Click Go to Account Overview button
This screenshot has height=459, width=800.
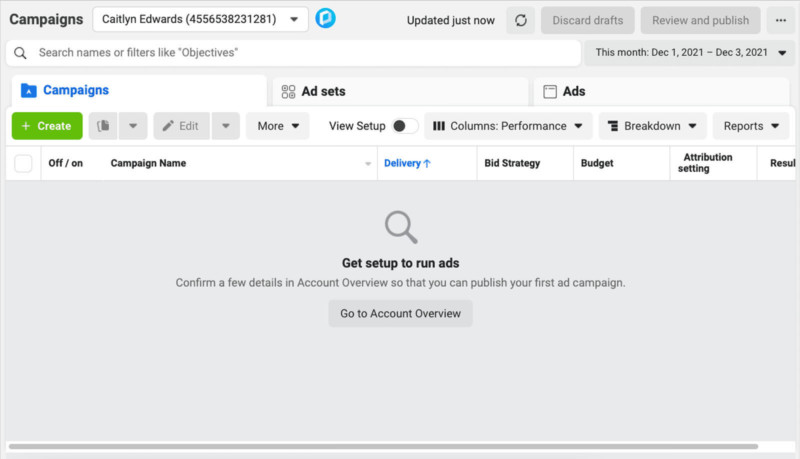(400, 313)
